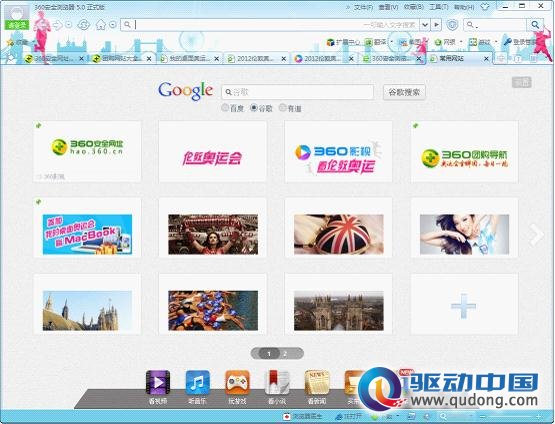Viewport: 555px width, 424px height.
Task: Open the address bar history dropdown
Action: coord(425,24)
